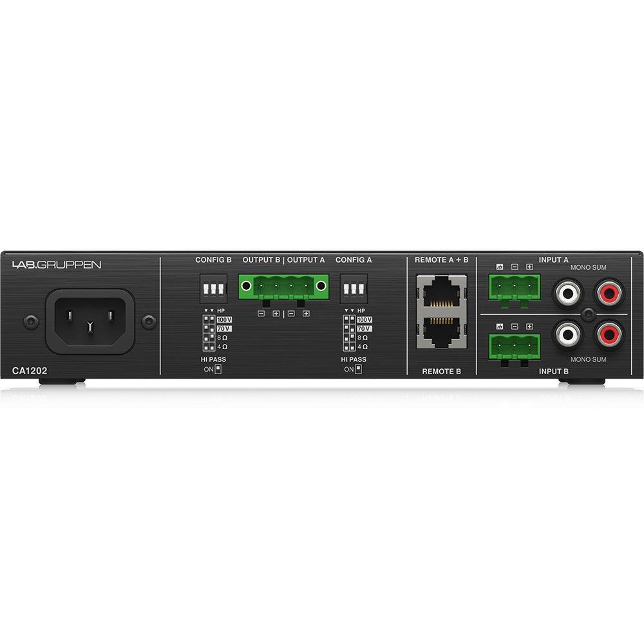644x644 pixels.
Task: Click the red RCA jack of Input A
Action: click(609, 293)
